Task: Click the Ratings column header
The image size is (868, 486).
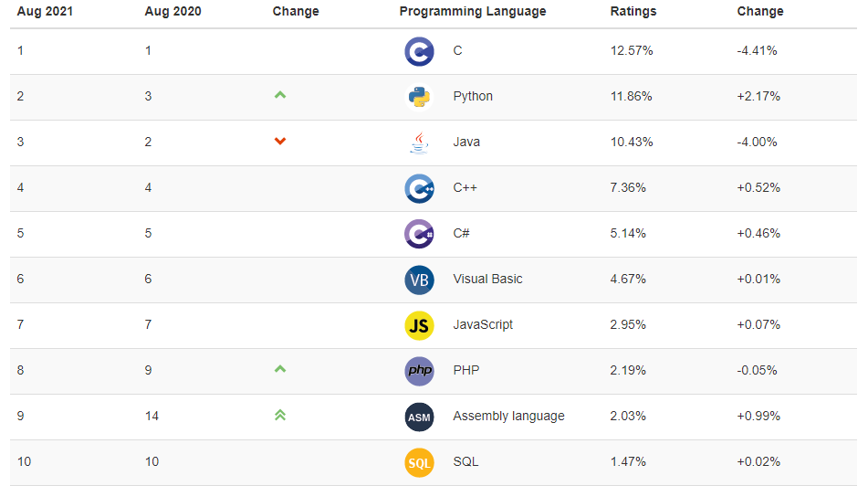Action: 633,12
